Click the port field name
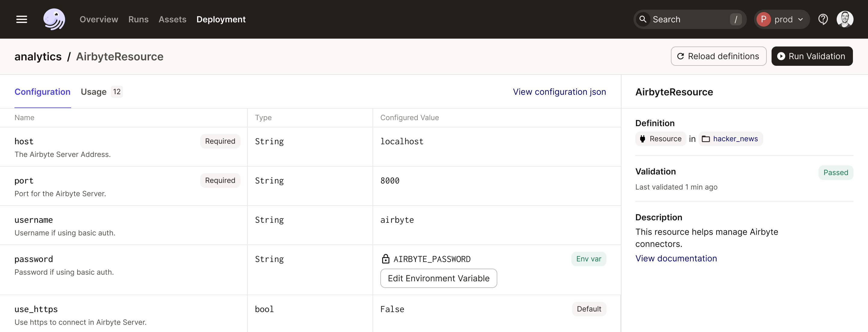This screenshot has width=868, height=332. 24,180
